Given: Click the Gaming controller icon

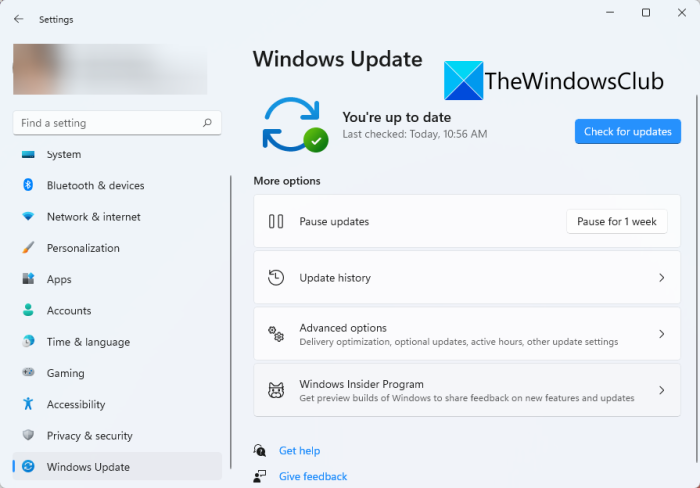Looking at the screenshot, I should point(28,372).
